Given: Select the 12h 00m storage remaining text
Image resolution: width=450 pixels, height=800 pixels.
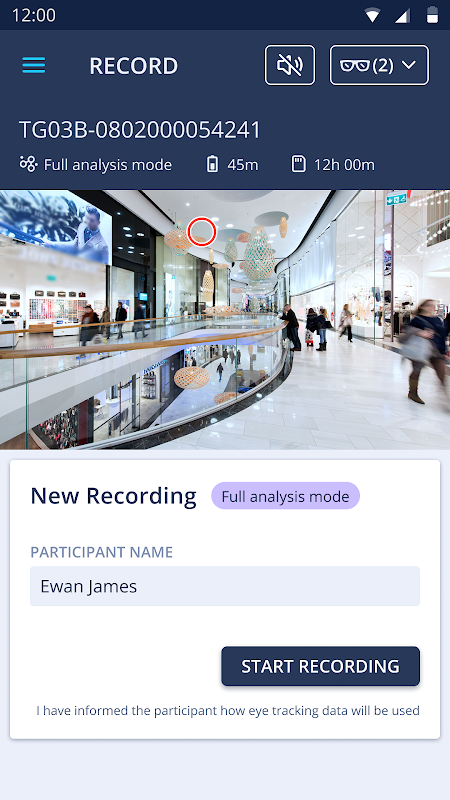Looking at the screenshot, I should click(344, 165).
